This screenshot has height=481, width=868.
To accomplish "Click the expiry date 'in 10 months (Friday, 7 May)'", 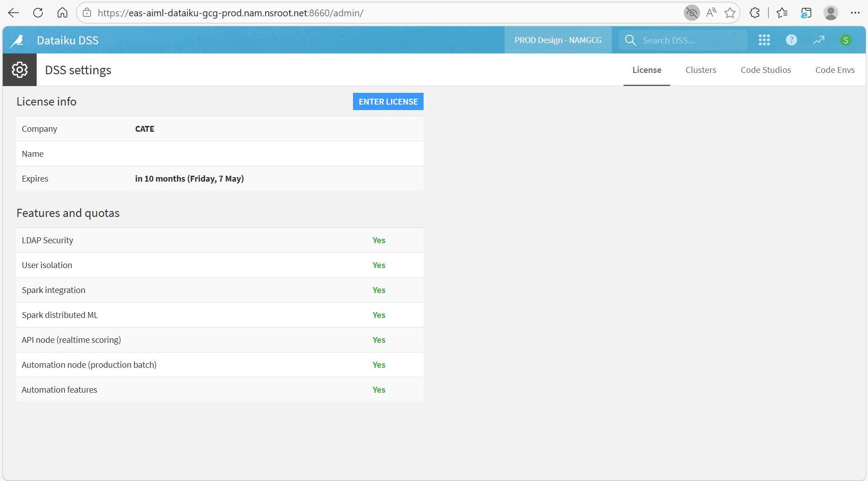I will pos(190,179).
